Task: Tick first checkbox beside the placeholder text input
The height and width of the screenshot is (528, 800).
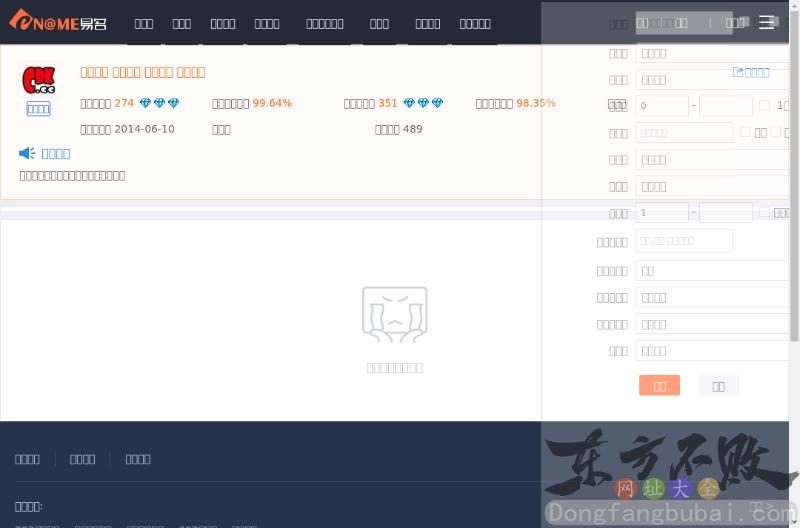Action: coord(745,132)
